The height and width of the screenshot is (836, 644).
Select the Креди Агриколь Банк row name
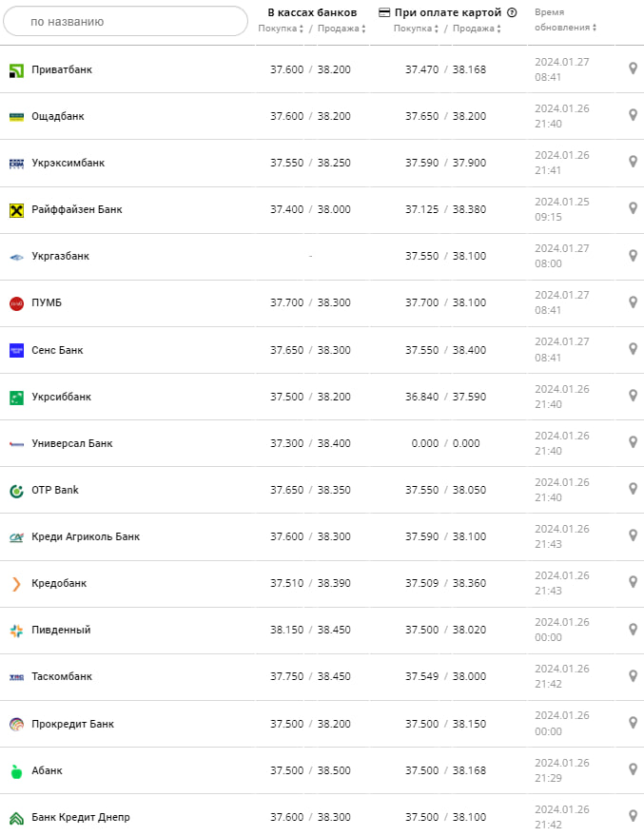pyautogui.click(x=86, y=536)
